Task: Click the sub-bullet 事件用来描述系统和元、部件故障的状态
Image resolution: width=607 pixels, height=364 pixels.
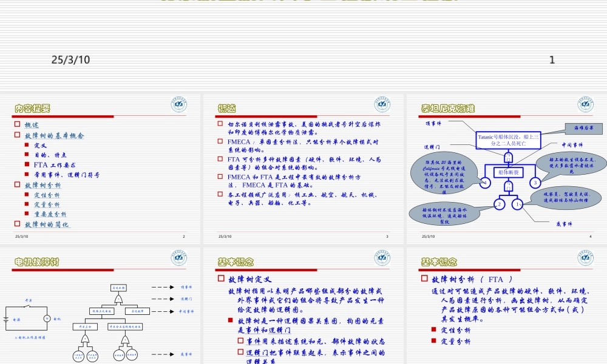Action: [x=316, y=341]
